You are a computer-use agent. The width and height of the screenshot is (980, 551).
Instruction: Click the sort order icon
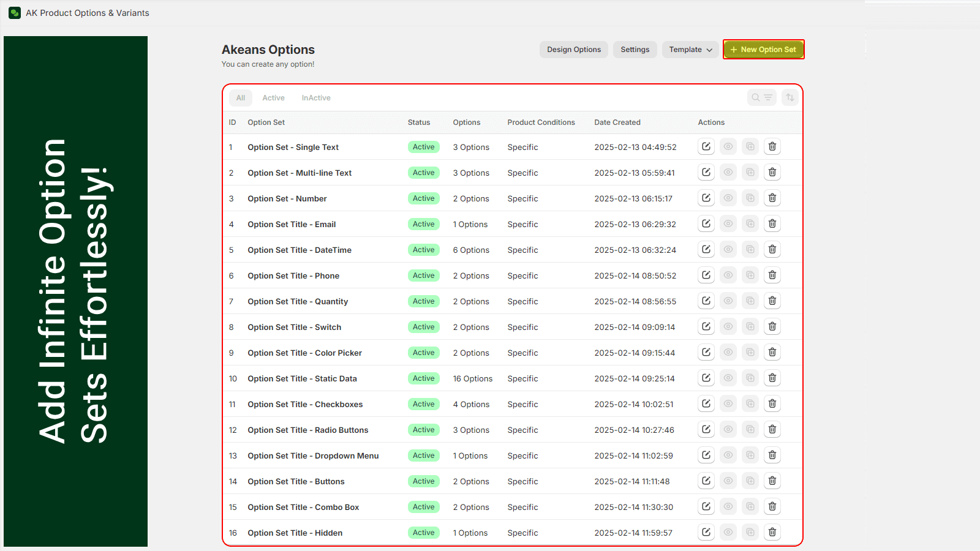[790, 97]
